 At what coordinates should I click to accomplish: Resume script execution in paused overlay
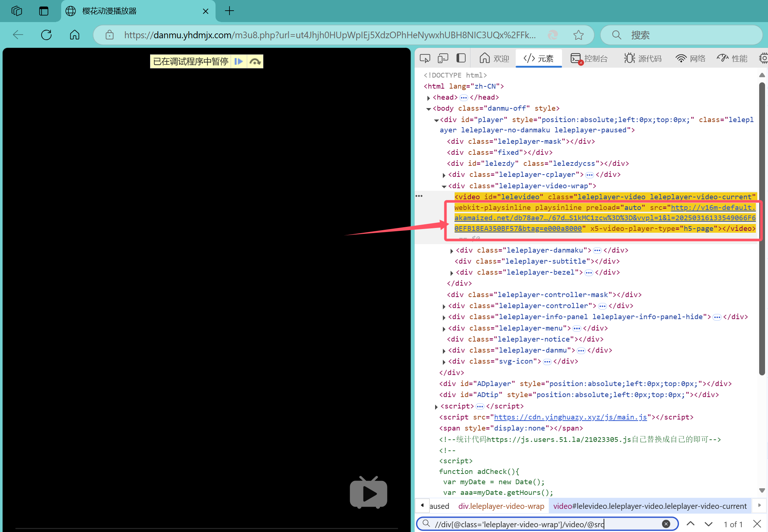tap(238, 61)
